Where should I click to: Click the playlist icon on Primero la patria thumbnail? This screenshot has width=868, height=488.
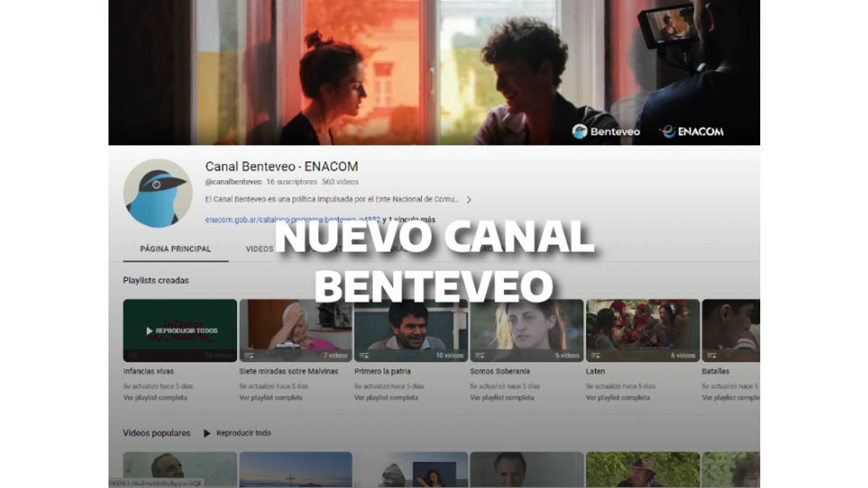pos(365,356)
